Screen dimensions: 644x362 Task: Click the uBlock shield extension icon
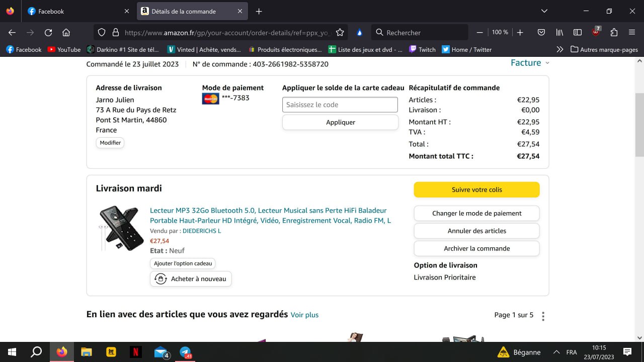(596, 33)
